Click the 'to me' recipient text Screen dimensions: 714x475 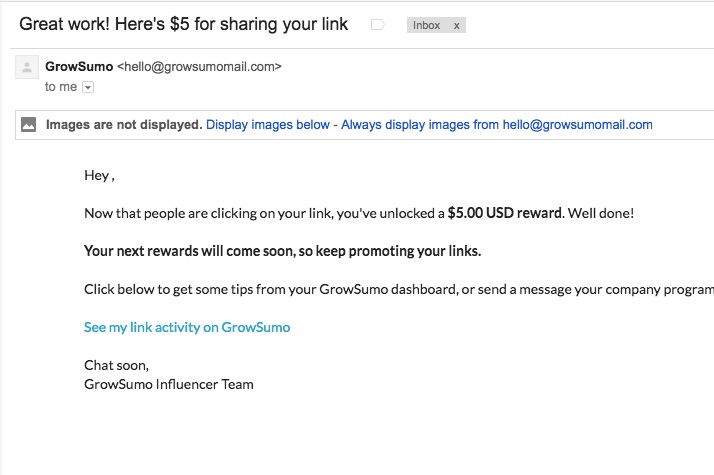click(61, 87)
